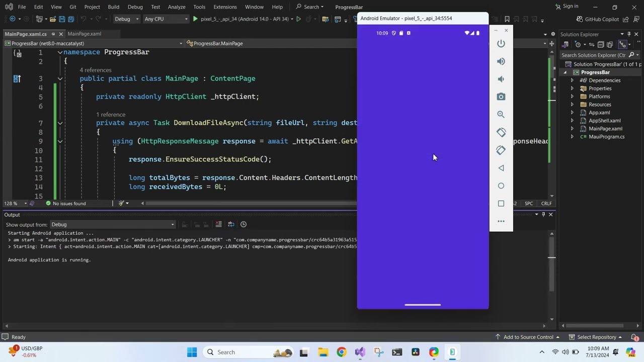The height and width of the screenshot is (362, 644).
Task: Select MauiProgram.cs in Solution Explorer
Action: point(606,137)
